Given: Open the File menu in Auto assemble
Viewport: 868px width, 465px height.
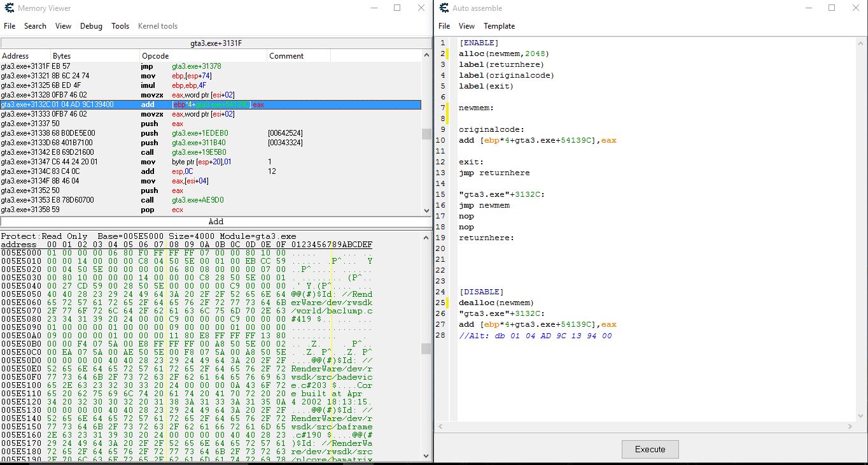Looking at the screenshot, I should pos(444,26).
